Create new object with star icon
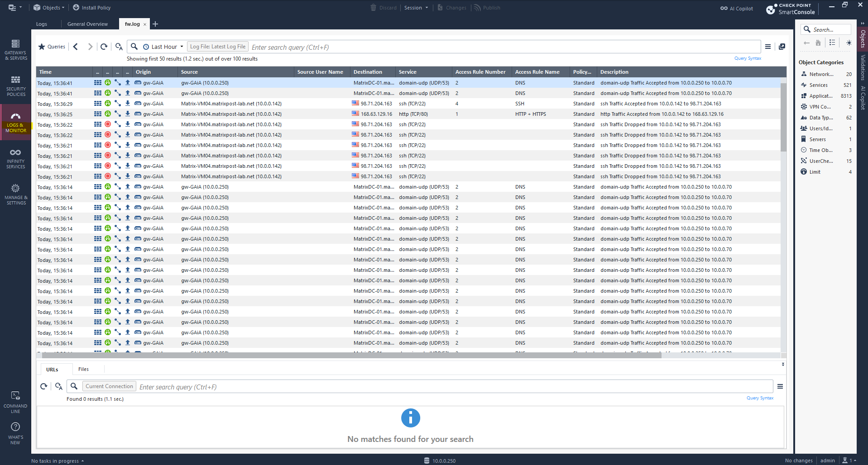Viewport: 868px width, 465px height. point(849,43)
